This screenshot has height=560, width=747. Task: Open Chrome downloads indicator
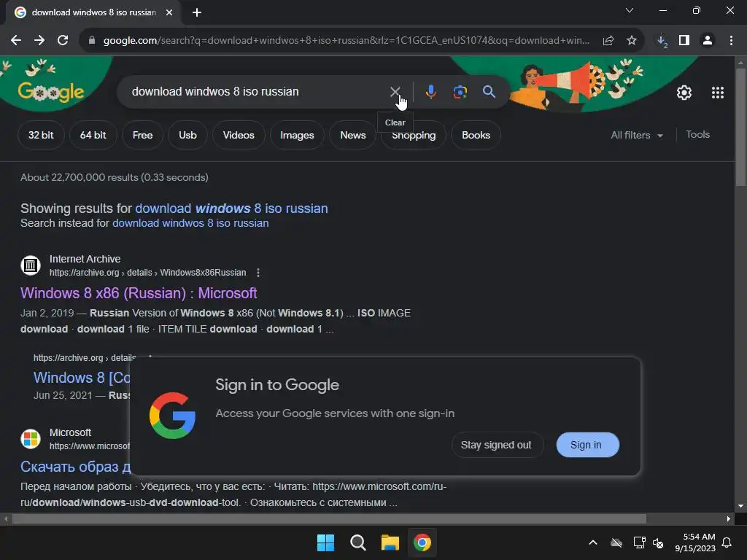[x=662, y=41]
